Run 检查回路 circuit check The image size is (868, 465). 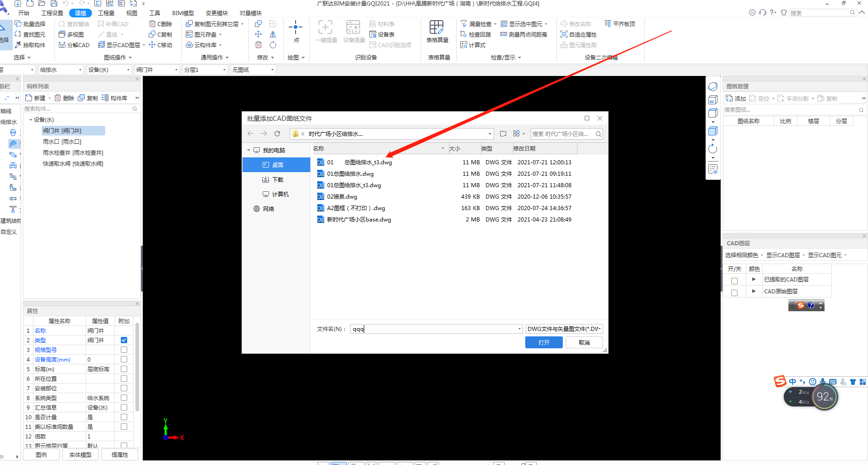pos(475,34)
